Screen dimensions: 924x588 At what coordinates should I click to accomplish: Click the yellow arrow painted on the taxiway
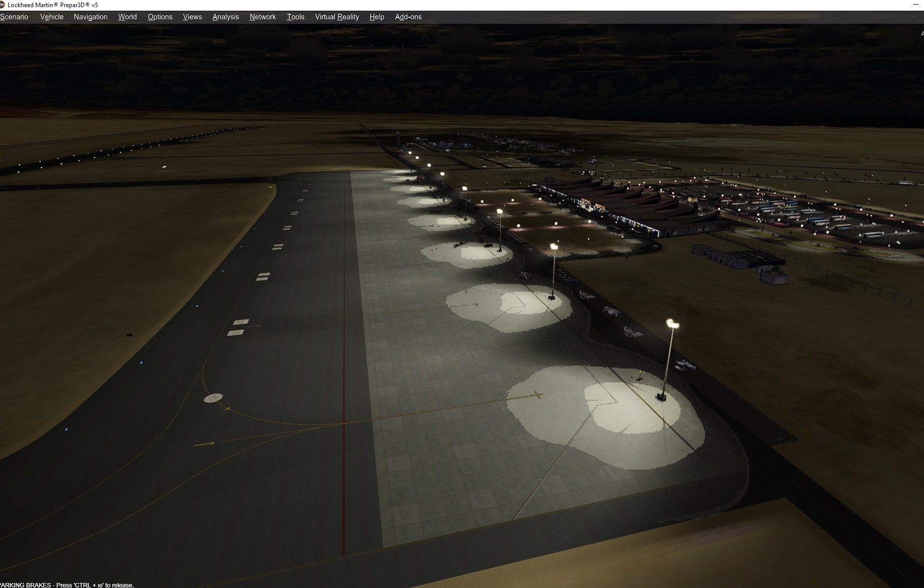click(204, 444)
